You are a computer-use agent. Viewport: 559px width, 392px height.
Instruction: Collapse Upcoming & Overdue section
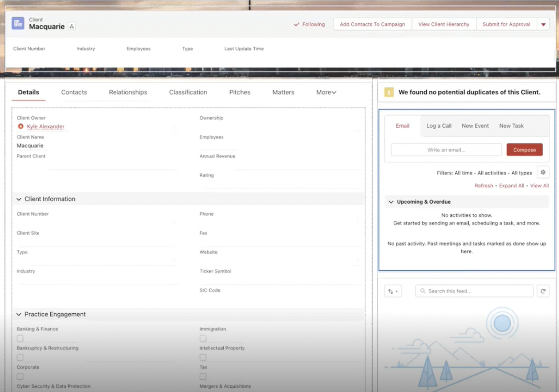(x=391, y=202)
